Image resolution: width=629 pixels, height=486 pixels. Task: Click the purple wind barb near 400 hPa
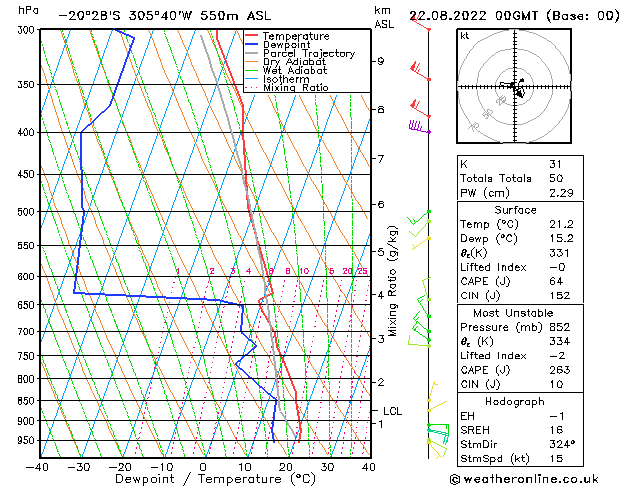point(419,127)
